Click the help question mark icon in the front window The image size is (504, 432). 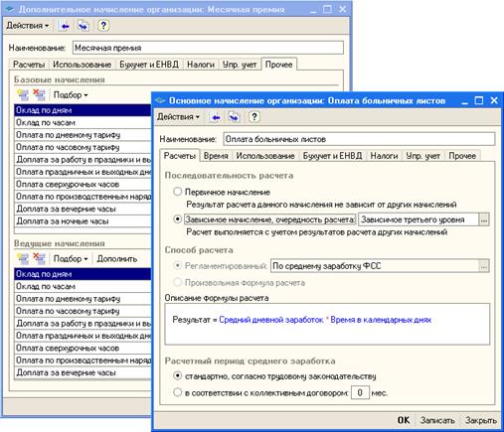coord(254,117)
